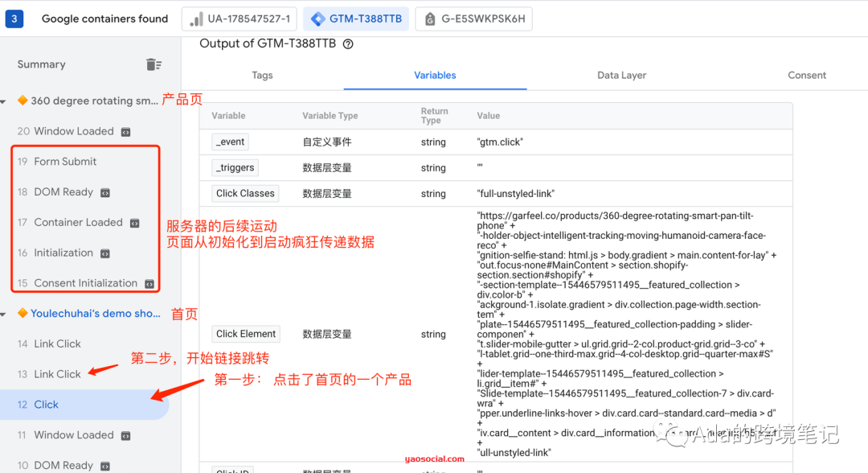Open the G-E5SWKPSK6H gtag container
Viewport: 868px width, 473px height.
(473, 18)
